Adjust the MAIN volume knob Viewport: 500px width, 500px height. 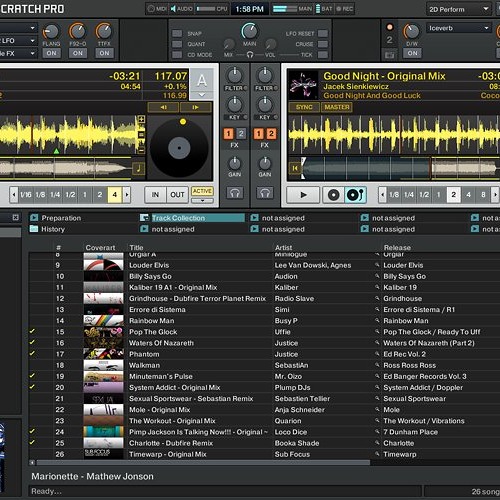[249, 31]
